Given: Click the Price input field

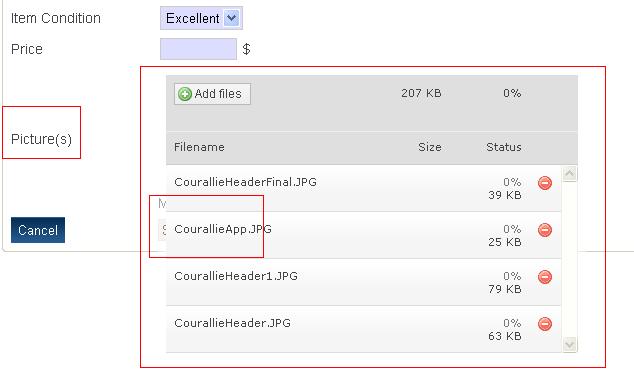Looking at the screenshot, I should click(x=198, y=49).
